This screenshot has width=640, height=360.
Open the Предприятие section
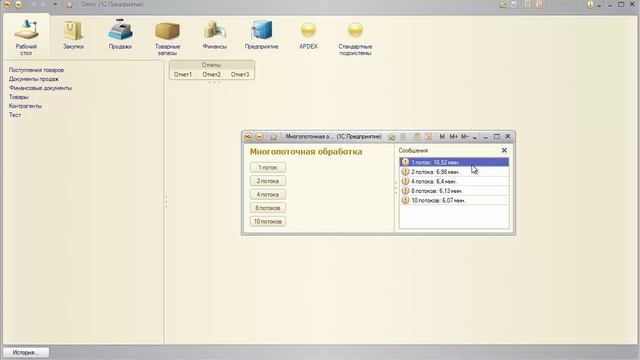coord(261,36)
